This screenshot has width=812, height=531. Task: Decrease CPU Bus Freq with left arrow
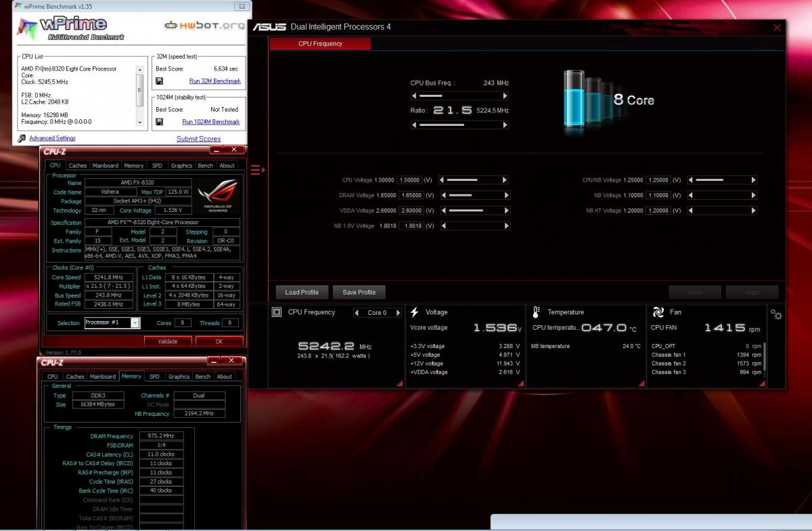pos(414,95)
